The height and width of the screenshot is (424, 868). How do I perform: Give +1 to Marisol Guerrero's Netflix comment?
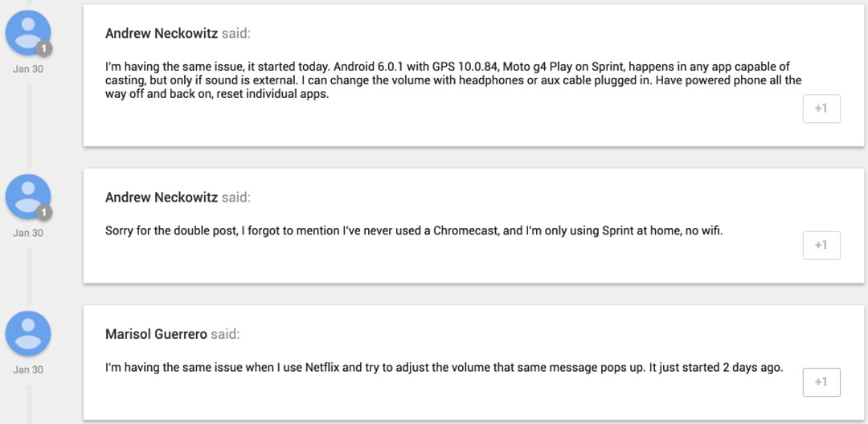click(821, 381)
